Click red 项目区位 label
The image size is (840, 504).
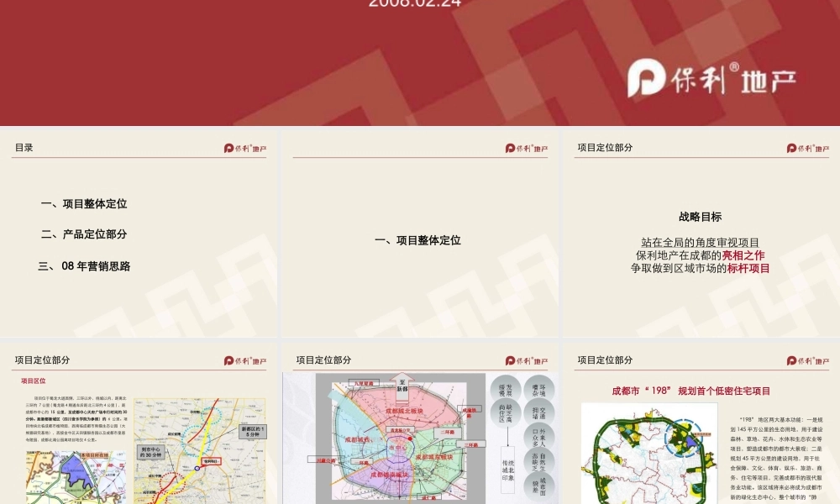[x=34, y=381]
